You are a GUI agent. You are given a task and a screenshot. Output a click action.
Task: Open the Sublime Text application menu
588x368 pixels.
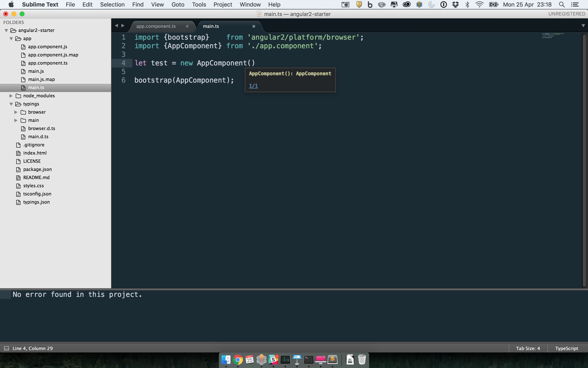click(x=40, y=5)
